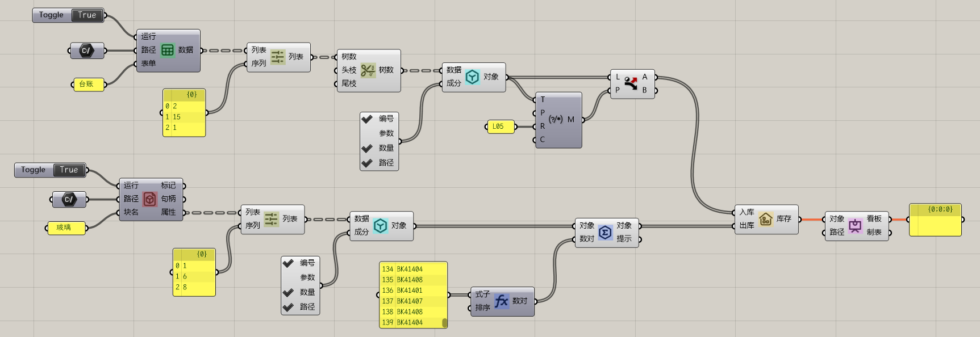Click the 看板 output on the dashboard component
This screenshot has width=980, height=337.
coord(874,219)
